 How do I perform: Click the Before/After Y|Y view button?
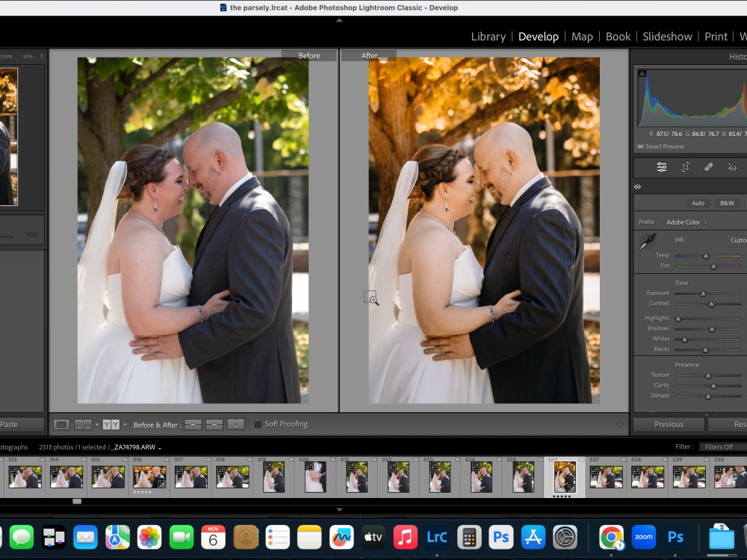point(111,424)
